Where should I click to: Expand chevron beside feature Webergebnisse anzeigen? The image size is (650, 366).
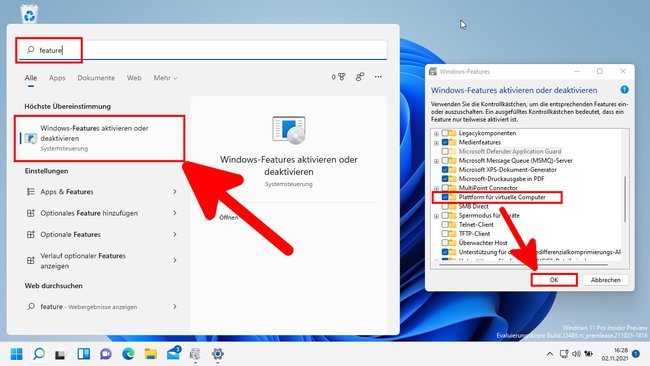pos(175,307)
